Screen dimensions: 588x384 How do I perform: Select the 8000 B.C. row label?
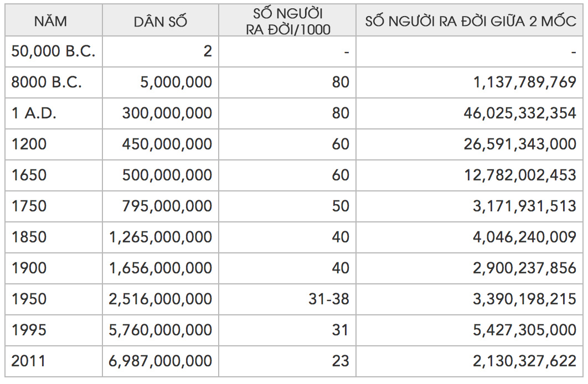(x=47, y=82)
